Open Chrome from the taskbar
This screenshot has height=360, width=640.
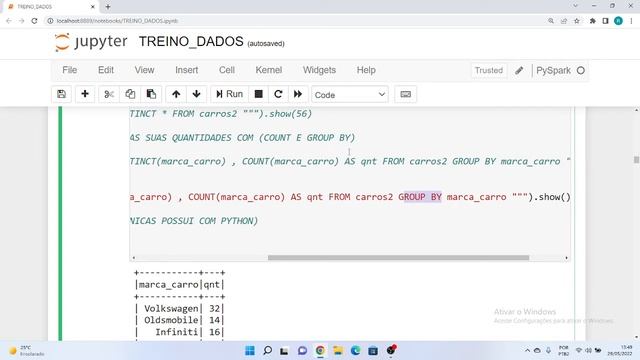pos(320,350)
